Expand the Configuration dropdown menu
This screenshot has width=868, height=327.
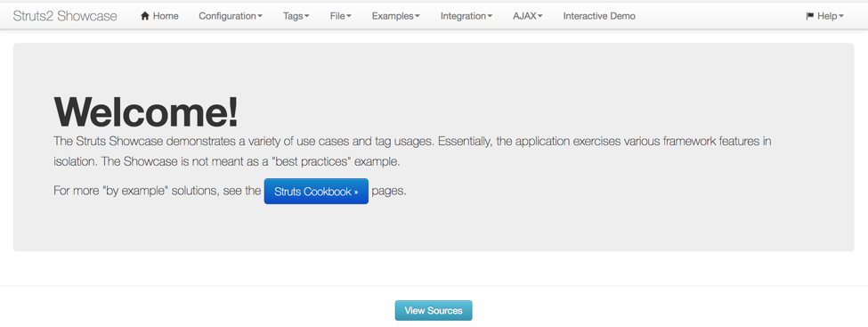[x=231, y=16]
